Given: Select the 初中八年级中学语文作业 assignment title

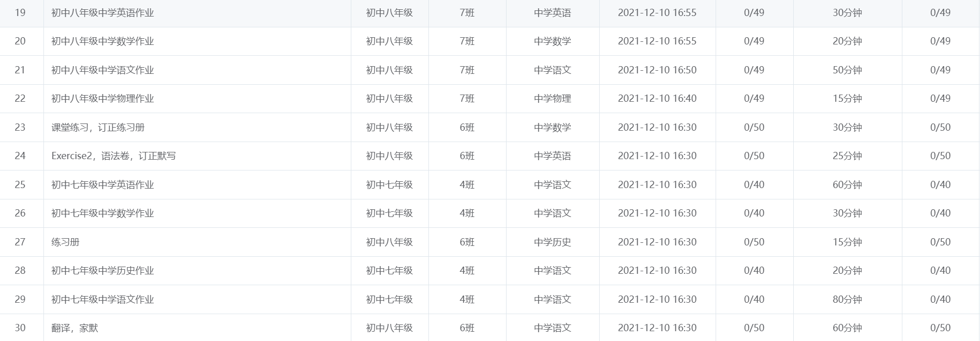Looking at the screenshot, I should [102, 70].
